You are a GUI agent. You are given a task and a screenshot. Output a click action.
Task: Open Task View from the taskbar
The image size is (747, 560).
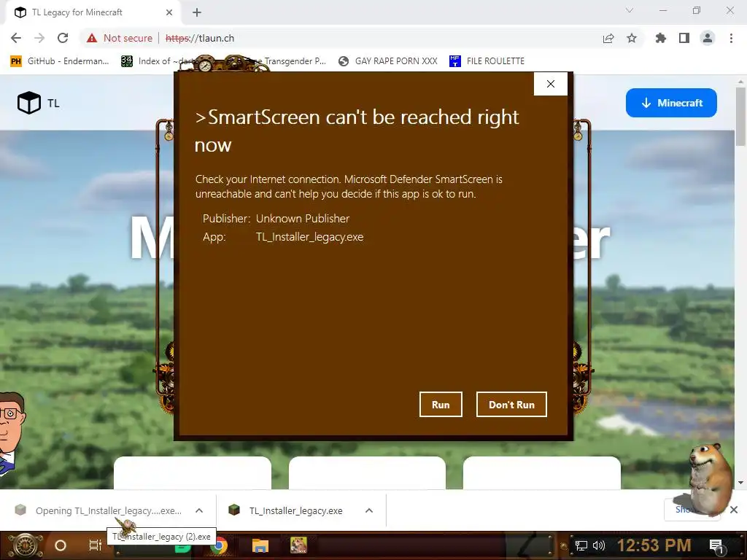pos(96,545)
